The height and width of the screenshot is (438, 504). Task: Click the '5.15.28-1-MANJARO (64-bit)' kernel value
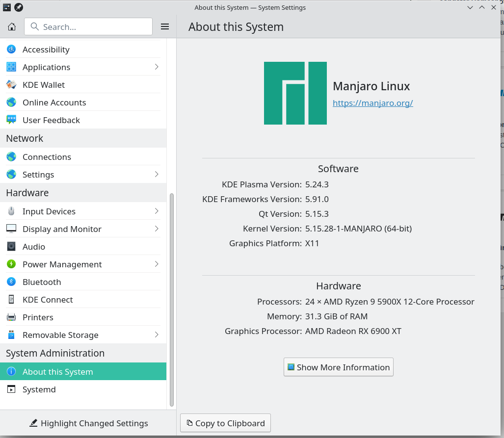pyautogui.click(x=358, y=229)
